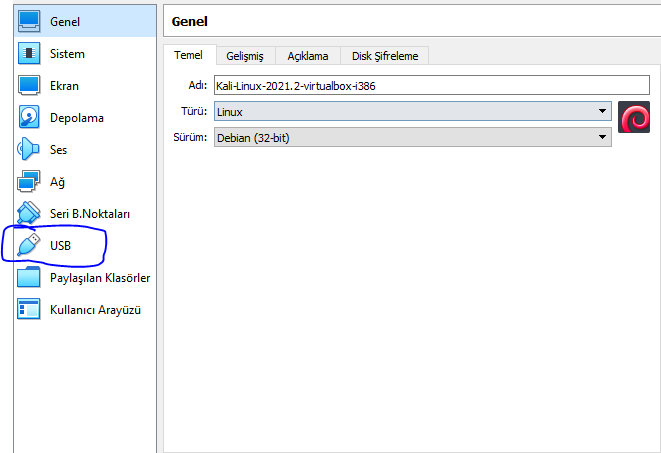661x453 pixels.
Task: Click the Ağ network icon
Action: (x=29, y=182)
